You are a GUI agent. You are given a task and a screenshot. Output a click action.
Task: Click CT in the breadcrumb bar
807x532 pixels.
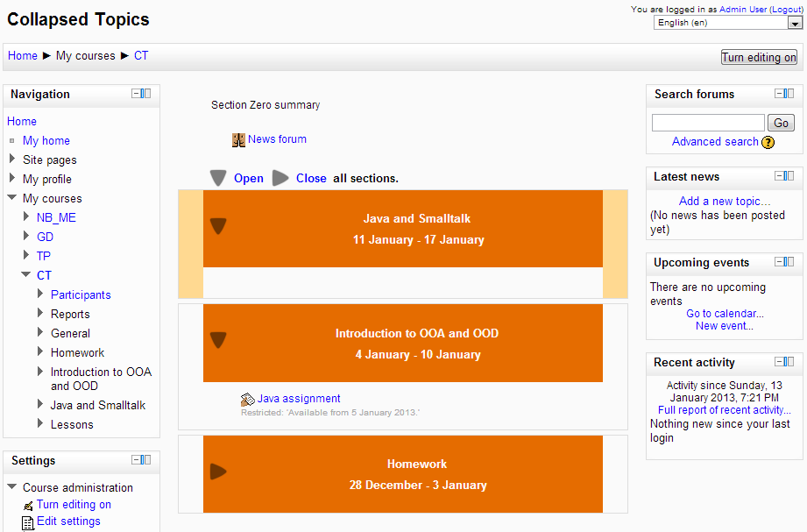141,55
